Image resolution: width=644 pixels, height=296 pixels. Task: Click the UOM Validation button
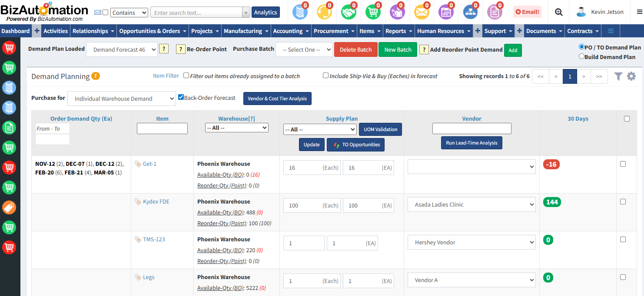(x=380, y=129)
